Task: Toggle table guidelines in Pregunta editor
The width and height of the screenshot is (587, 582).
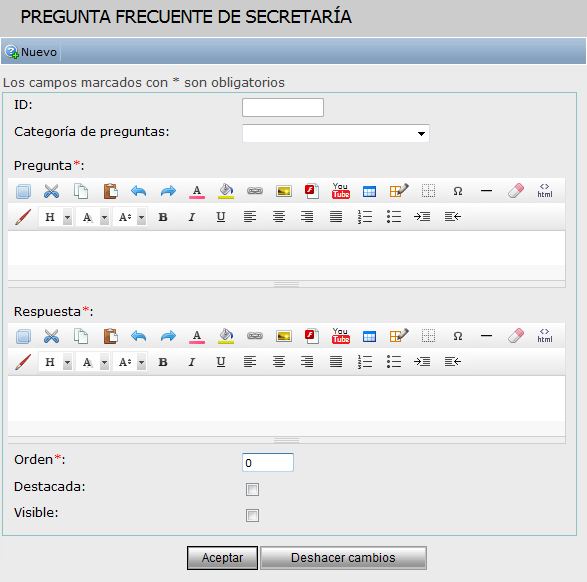Action: [x=428, y=191]
